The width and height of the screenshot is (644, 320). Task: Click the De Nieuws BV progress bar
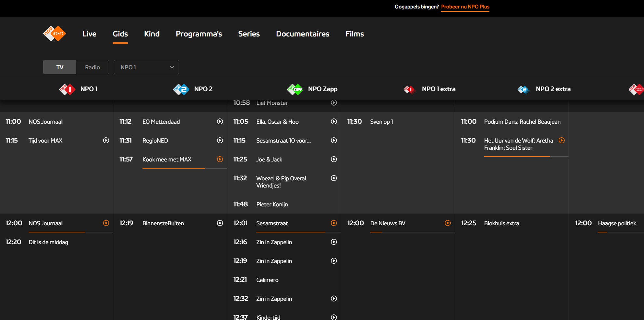click(x=412, y=232)
